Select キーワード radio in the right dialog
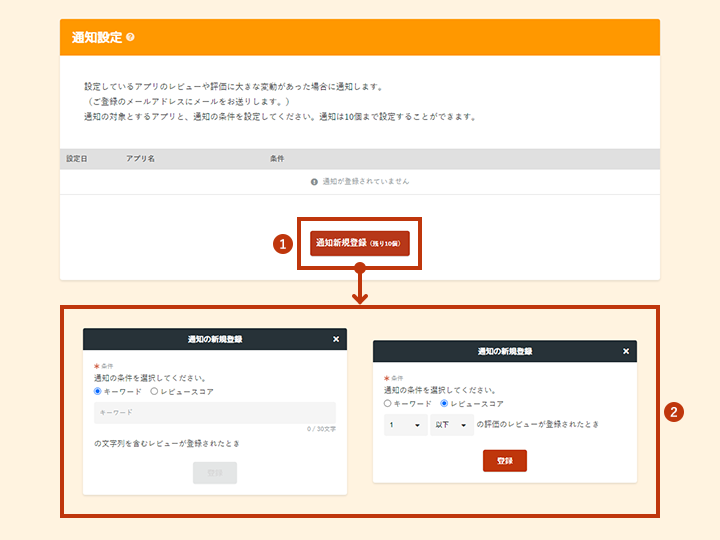This screenshot has height=540, width=720. tap(388, 403)
